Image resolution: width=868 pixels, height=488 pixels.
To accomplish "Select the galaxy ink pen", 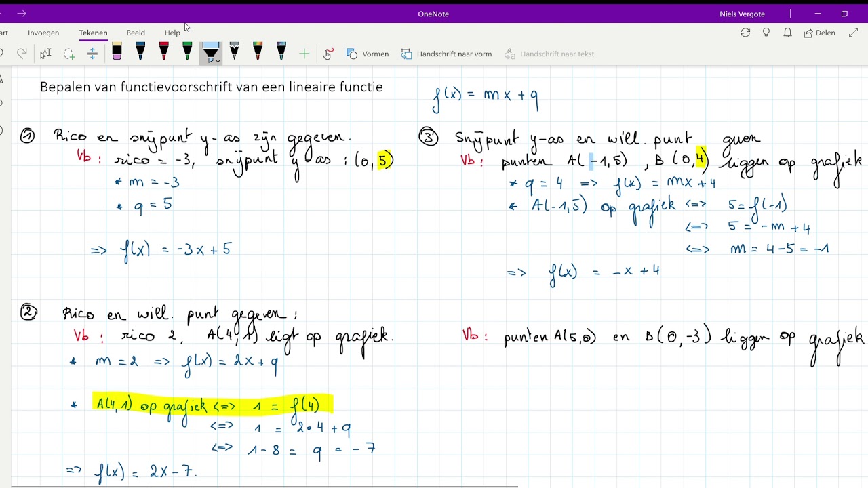I will tap(281, 52).
